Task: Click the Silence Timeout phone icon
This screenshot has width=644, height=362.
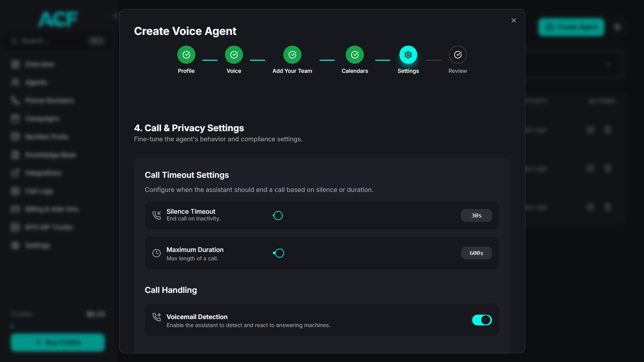Action: (156, 215)
